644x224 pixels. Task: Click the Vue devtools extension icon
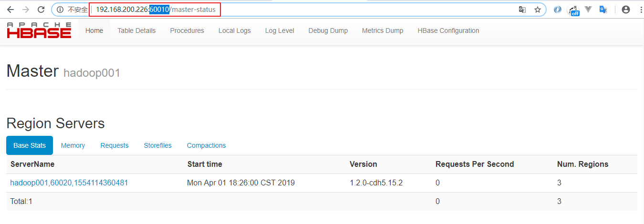588,10
